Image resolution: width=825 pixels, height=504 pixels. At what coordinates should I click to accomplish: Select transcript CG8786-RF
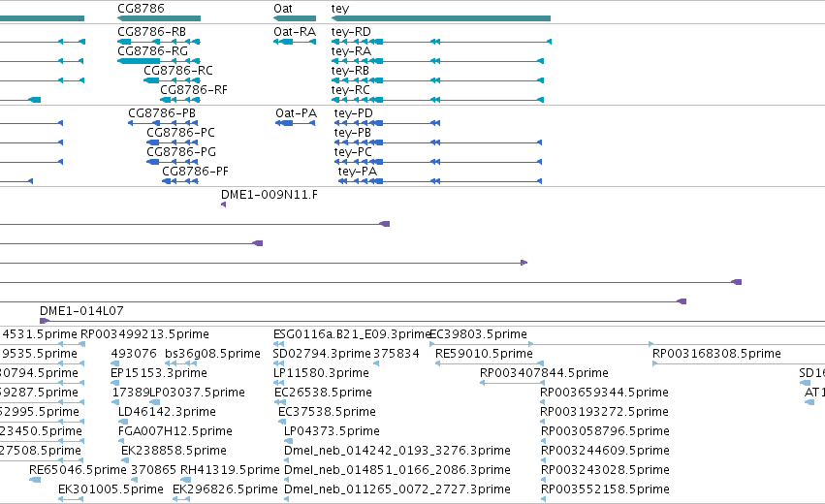point(180,100)
